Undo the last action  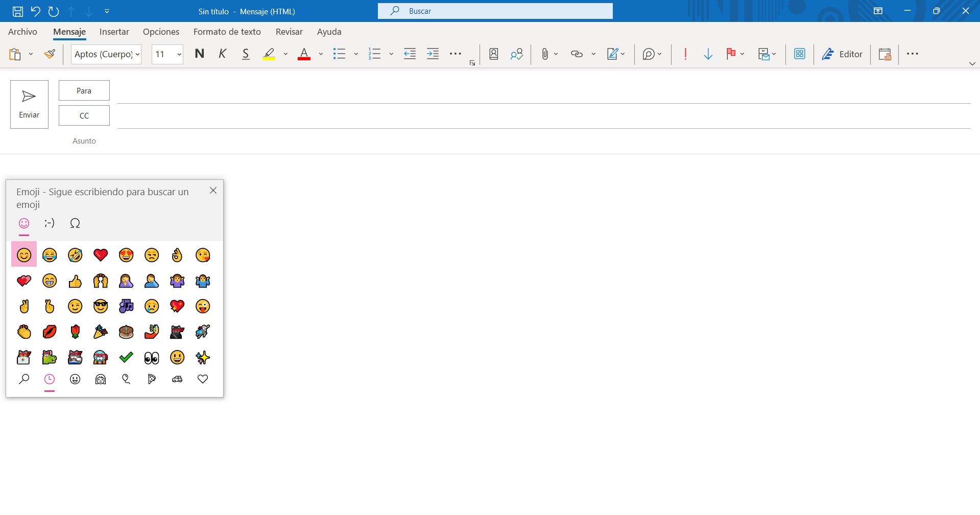tap(35, 11)
